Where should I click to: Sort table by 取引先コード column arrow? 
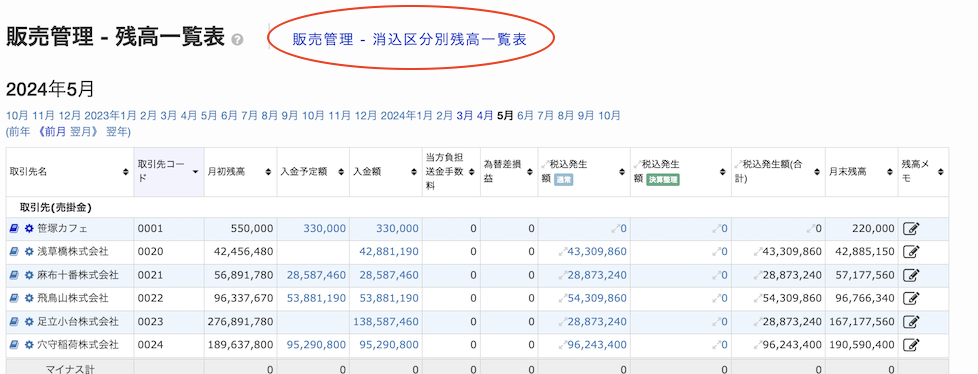pyautogui.click(x=196, y=172)
